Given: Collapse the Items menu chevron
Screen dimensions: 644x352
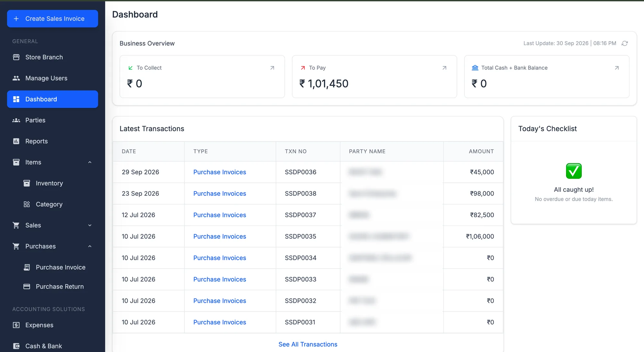Looking at the screenshot, I should coord(90,162).
